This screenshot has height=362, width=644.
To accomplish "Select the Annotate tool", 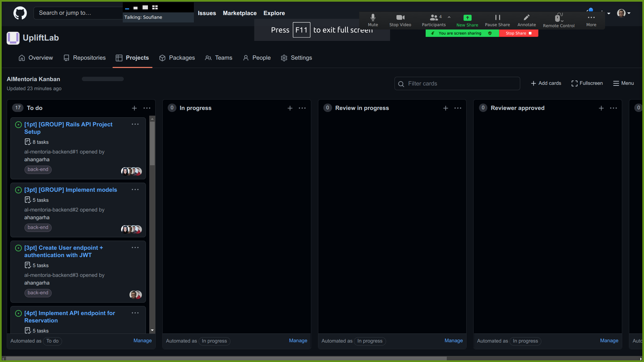I will click(526, 20).
